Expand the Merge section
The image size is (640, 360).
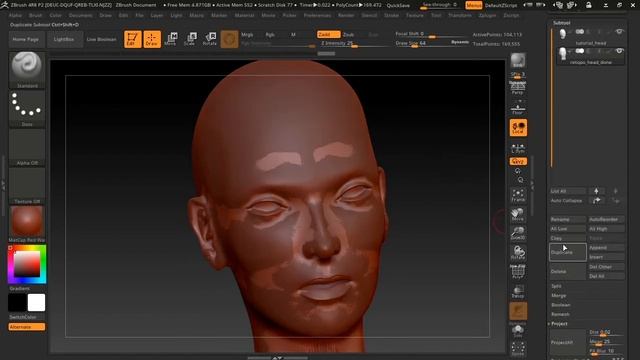[558, 296]
